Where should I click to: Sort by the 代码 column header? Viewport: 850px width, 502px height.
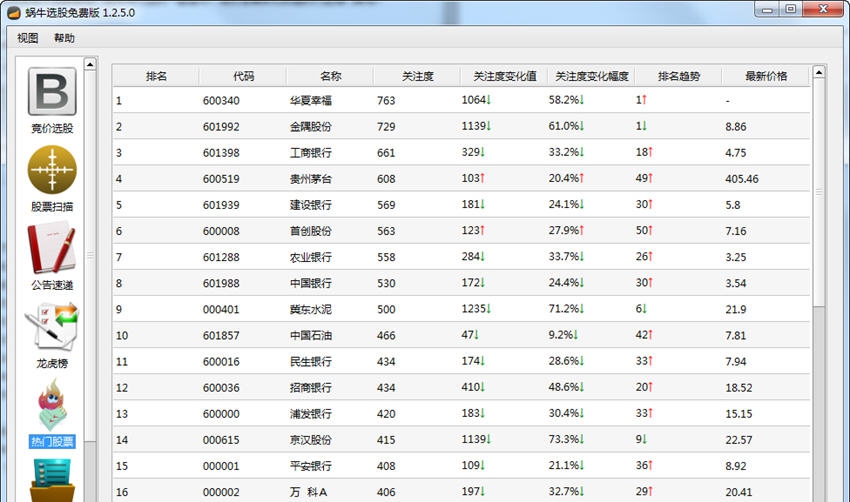243,76
